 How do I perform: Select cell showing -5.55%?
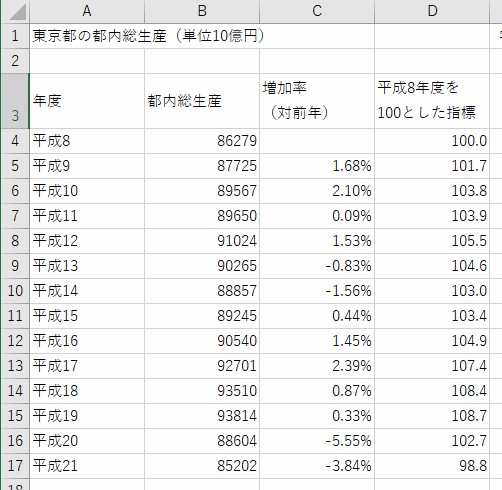click(317, 441)
